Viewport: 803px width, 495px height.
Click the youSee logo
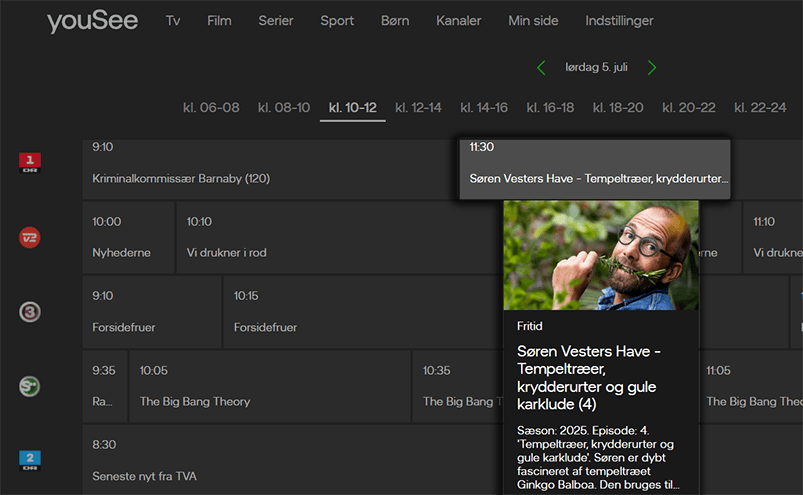click(92, 22)
